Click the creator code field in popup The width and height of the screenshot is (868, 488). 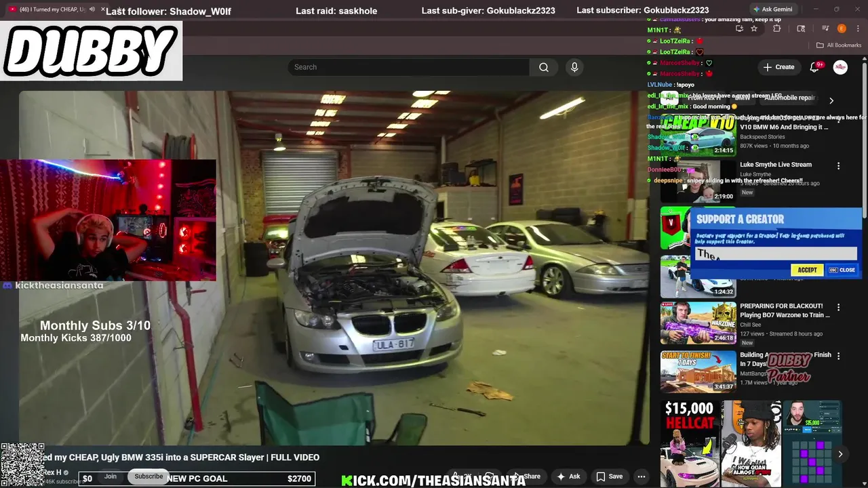tap(775, 253)
